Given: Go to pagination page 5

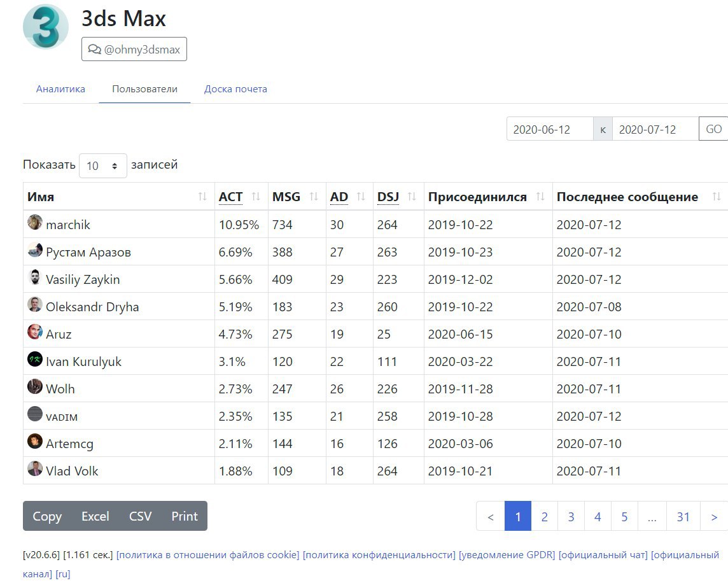Looking at the screenshot, I should coord(624,517).
